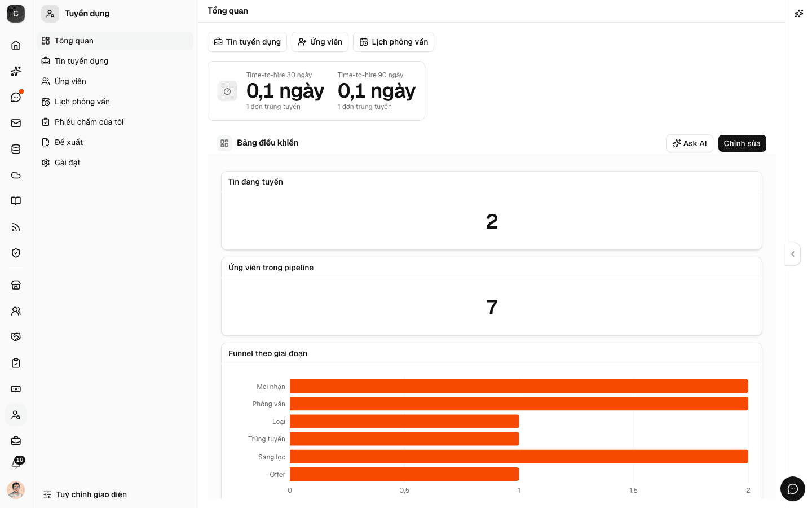This screenshot has width=812, height=508.
Task: Select 'Tổng quan' in the sidebar
Action: click(x=115, y=41)
